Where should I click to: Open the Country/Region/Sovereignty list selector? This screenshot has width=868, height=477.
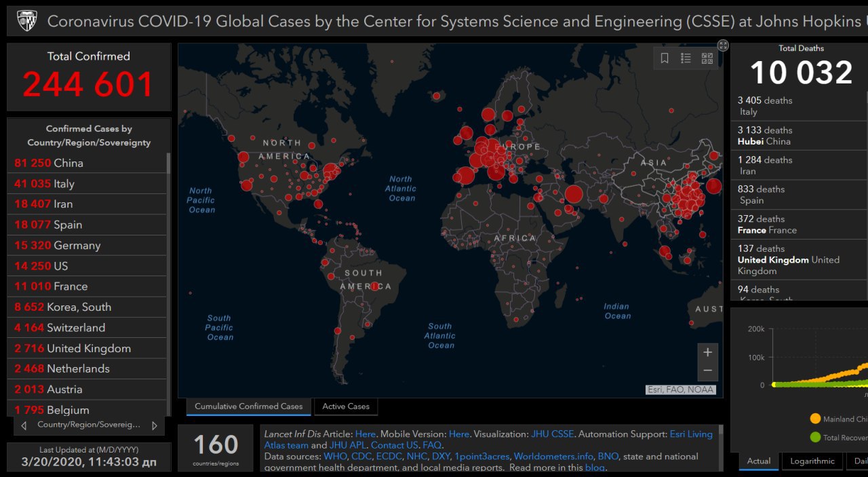(89, 425)
